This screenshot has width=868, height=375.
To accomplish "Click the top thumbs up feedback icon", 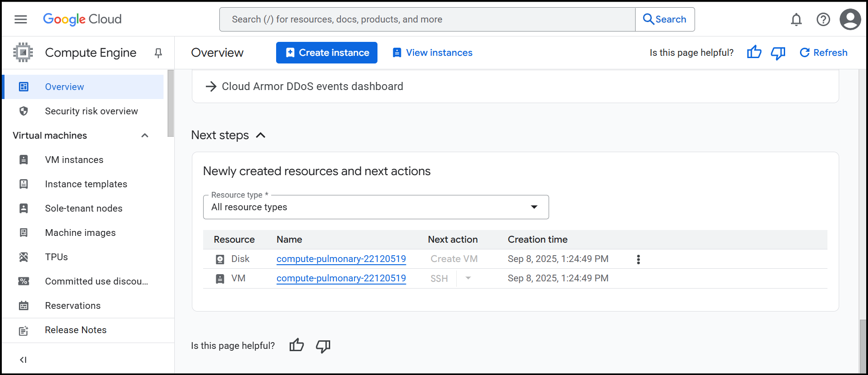I will click(754, 53).
